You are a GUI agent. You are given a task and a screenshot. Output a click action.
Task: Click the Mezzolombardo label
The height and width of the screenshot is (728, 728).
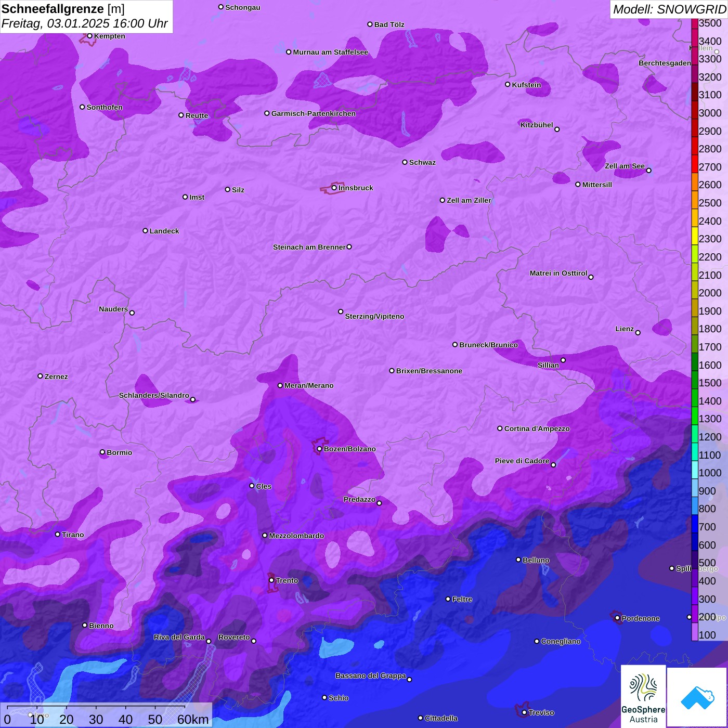(x=296, y=536)
